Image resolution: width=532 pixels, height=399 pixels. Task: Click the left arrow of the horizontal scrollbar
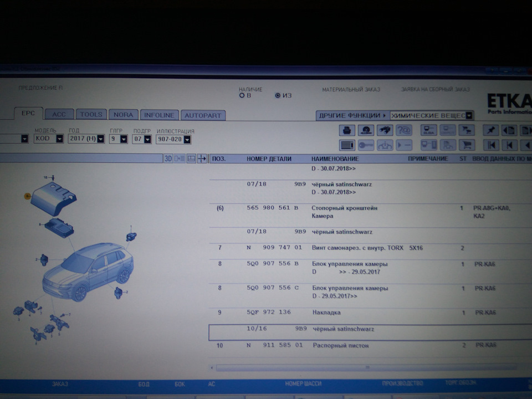tap(212, 367)
